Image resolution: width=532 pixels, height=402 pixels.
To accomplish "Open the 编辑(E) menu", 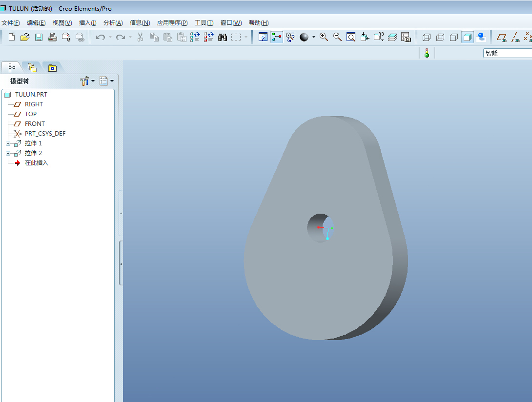I will click(x=36, y=23).
